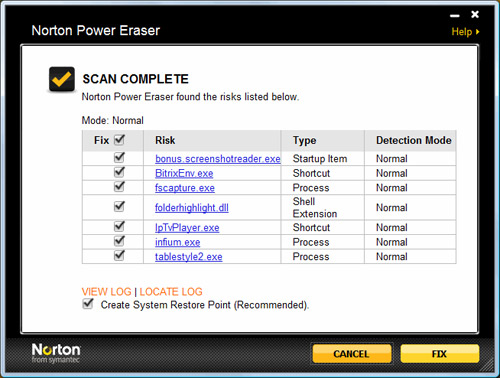
Task: Uncheck fix for BitrixEnv.exe
Action: point(119,172)
